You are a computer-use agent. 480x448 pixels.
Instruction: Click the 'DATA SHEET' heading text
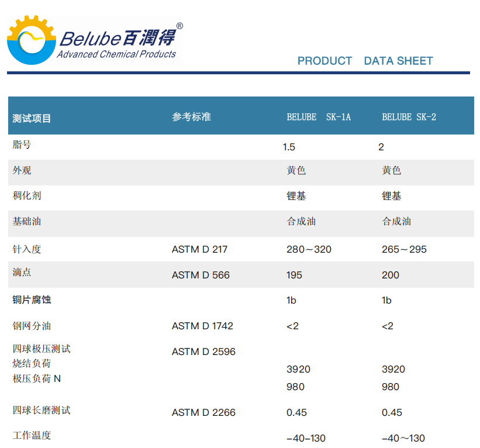click(398, 61)
